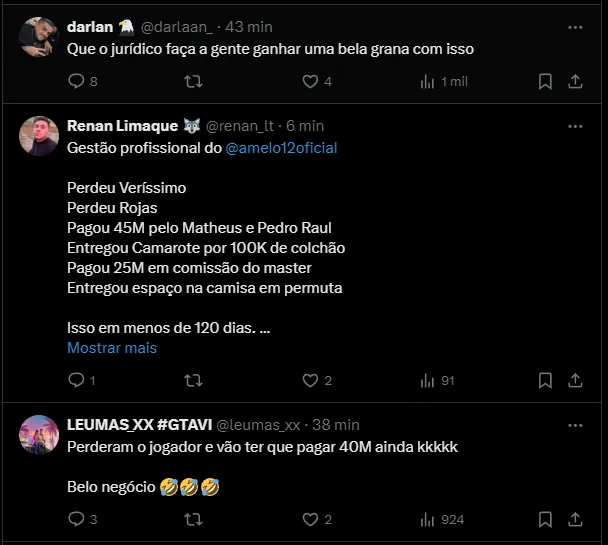Reply to darlan's tweet

point(76,81)
